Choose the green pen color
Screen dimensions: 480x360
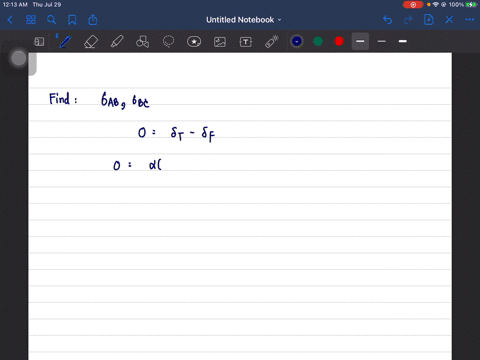318,41
